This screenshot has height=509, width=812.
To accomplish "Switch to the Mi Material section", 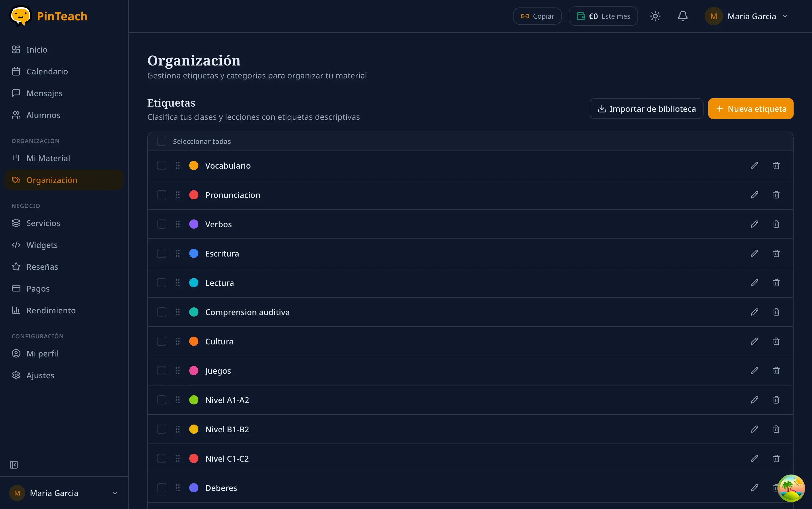I will click(47, 158).
